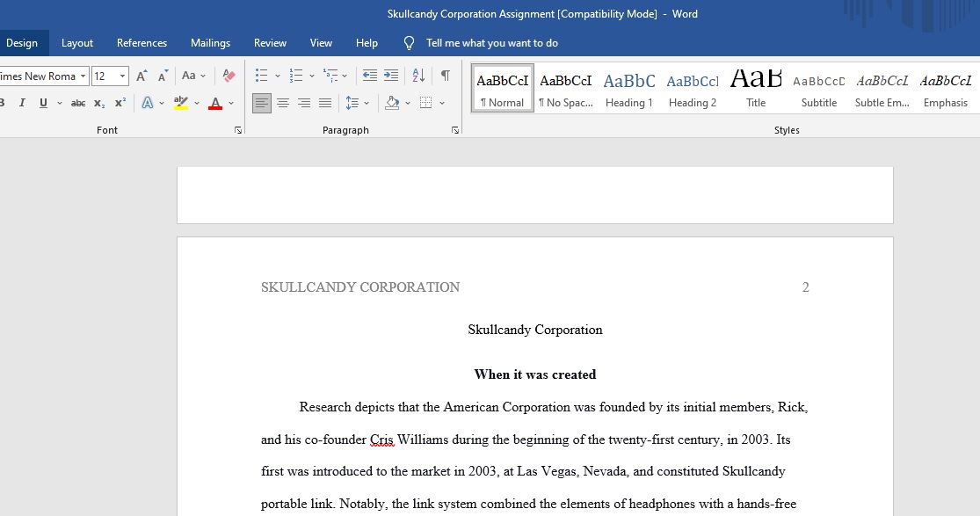
Task: Apply the Normal style
Action: click(503, 88)
